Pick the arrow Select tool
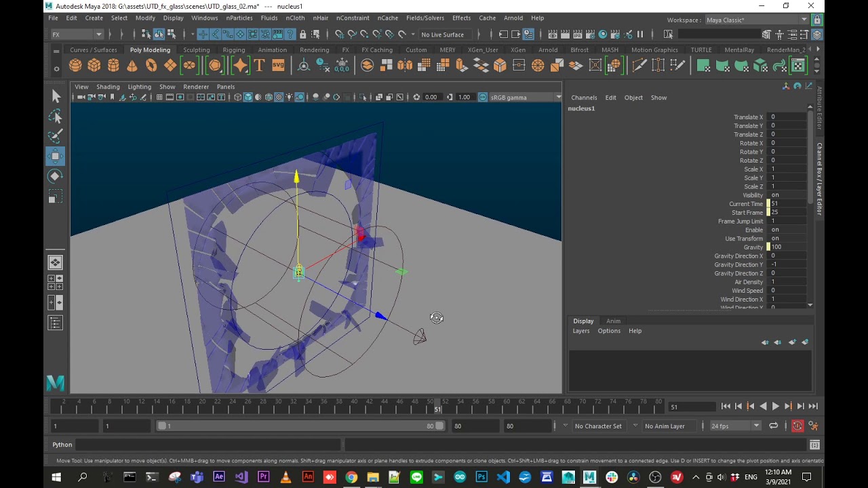 56,97
